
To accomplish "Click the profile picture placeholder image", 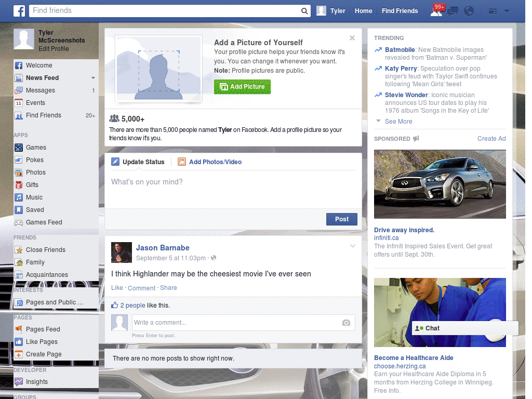I will pyautogui.click(x=159, y=69).
